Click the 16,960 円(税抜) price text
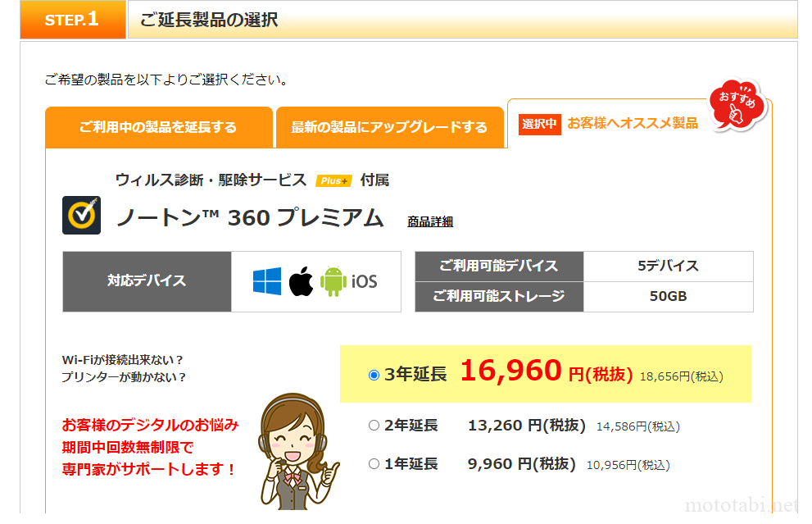812x524 pixels. pyautogui.click(x=547, y=371)
